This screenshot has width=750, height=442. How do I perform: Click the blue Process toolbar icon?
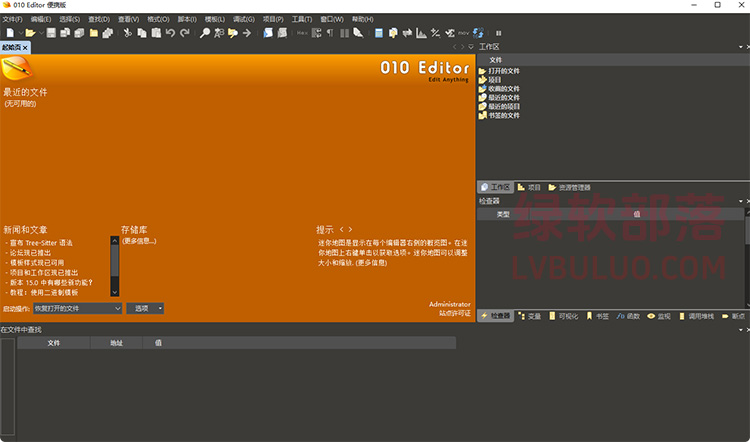pyautogui.click(x=478, y=33)
